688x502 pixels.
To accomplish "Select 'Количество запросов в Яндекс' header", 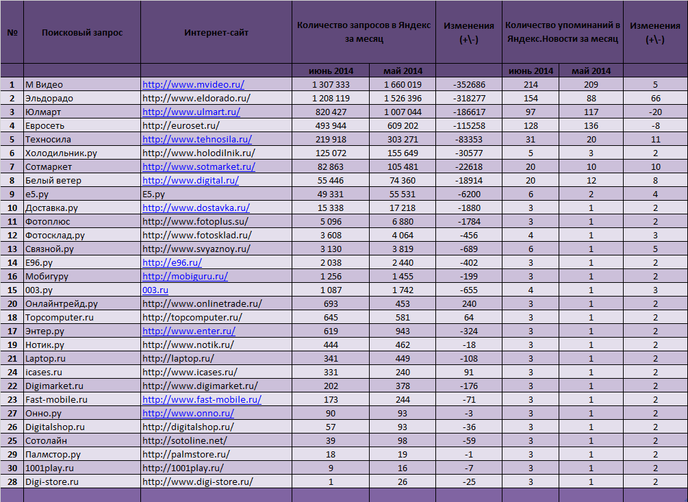I will (x=364, y=32).
